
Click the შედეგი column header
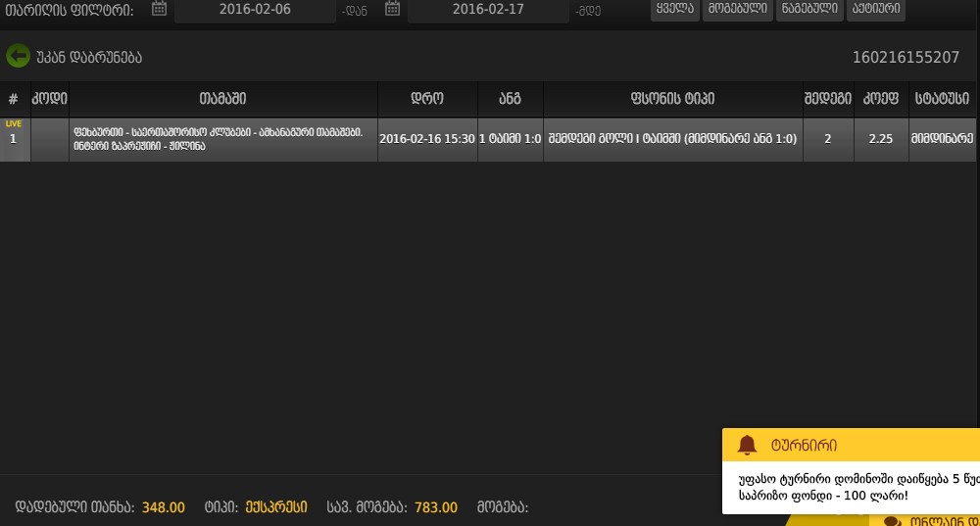point(828,99)
